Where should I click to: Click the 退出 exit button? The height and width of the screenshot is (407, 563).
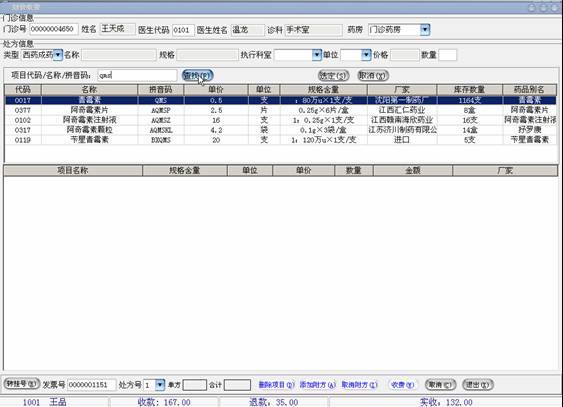point(478,385)
